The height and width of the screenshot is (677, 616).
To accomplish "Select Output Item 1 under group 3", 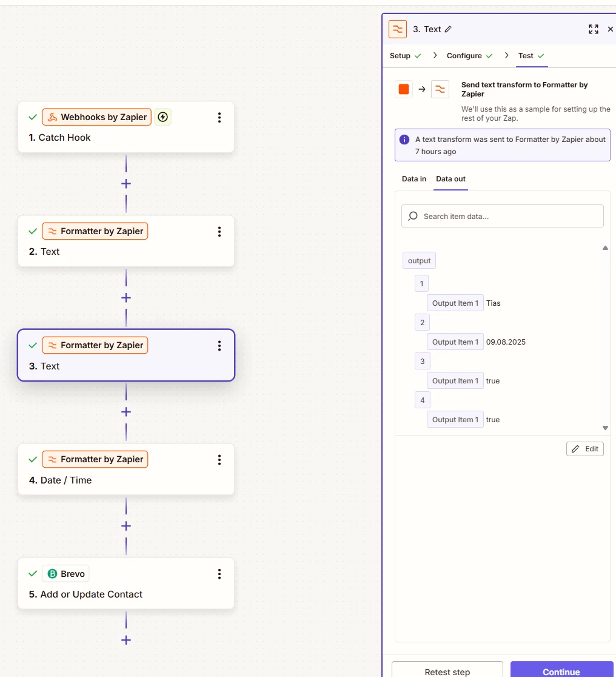I will (x=455, y=381).
